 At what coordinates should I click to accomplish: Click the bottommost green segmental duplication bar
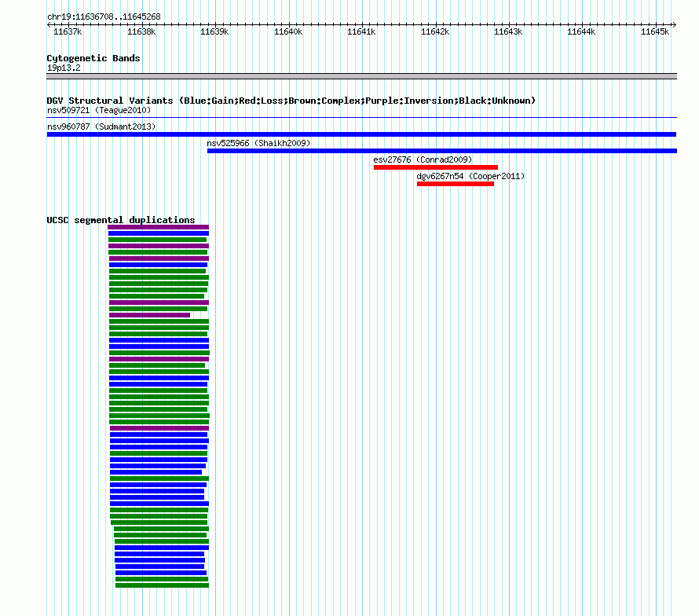163,585
